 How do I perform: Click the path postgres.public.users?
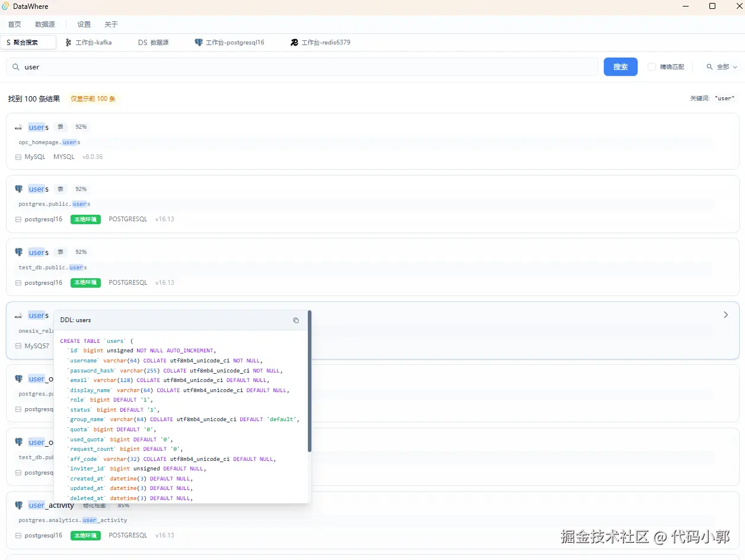point(55,204)
